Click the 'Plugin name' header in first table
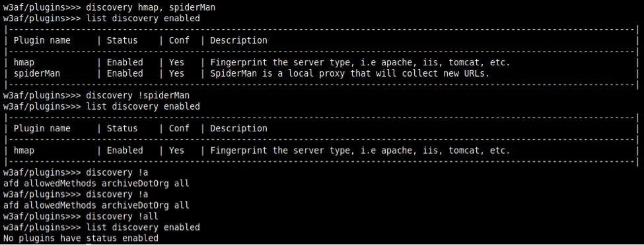This screenshot has height=245, width=644. tap(42, 40)
